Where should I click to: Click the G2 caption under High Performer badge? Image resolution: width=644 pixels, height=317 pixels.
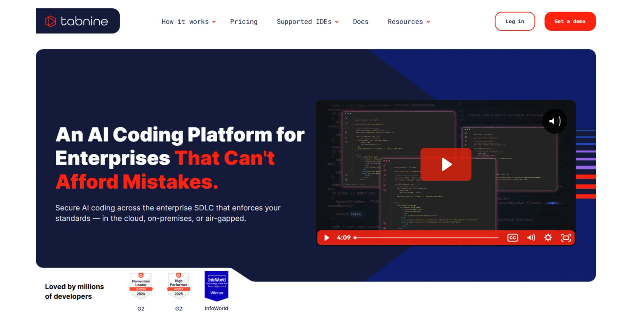click(179, 309)
